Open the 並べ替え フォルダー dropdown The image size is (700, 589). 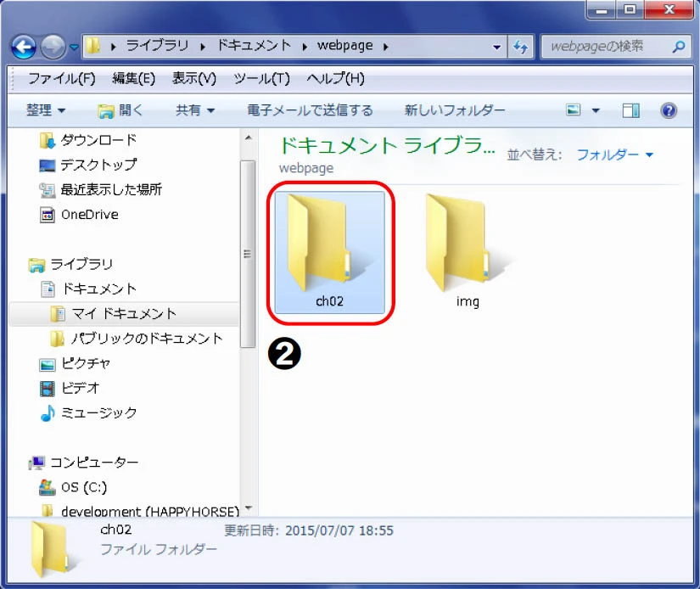[615, 155]
